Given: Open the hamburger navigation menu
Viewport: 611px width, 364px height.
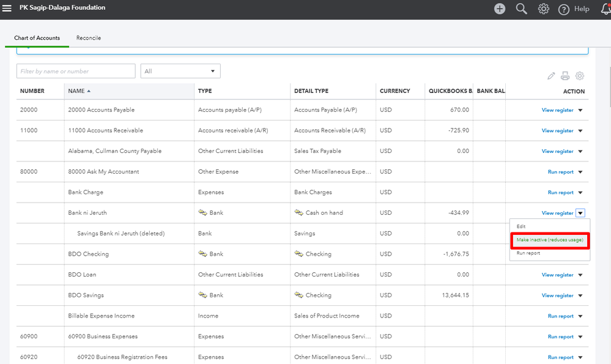Looking at the screenshot, I should pos(7,8).
